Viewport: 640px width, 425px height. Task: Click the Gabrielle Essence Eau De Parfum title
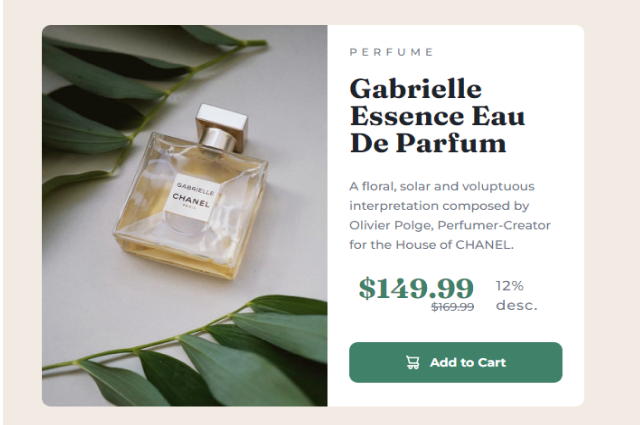coord(437,116)
